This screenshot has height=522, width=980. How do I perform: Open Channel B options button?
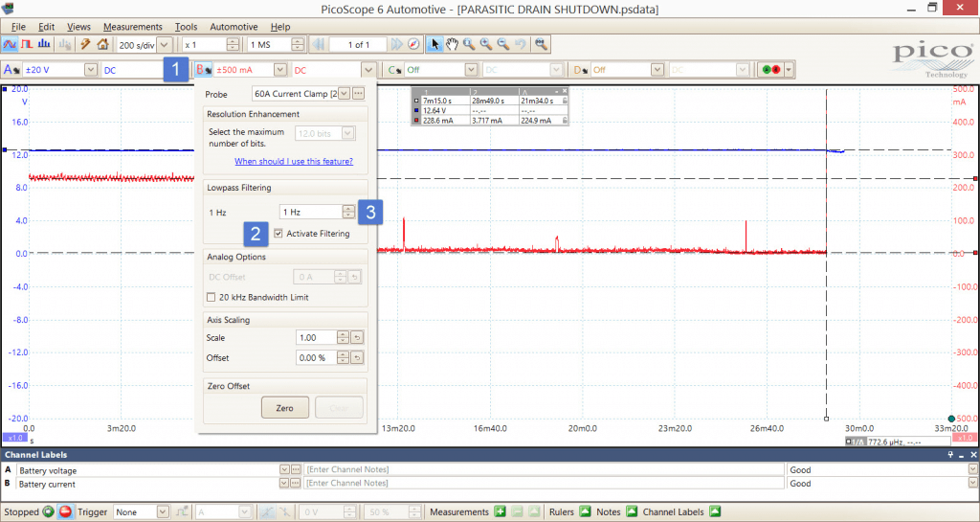tap(204, 70)
